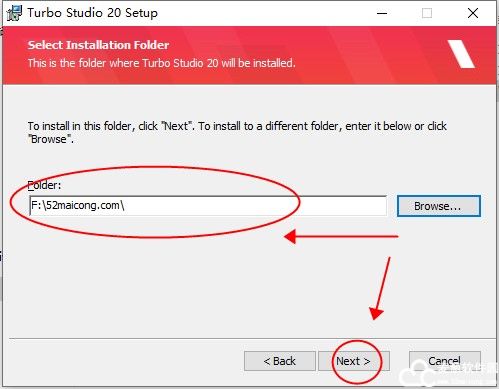Click the instruction text mentioning "Next"
The image size is (499, 389).
(x=237, y=132)
